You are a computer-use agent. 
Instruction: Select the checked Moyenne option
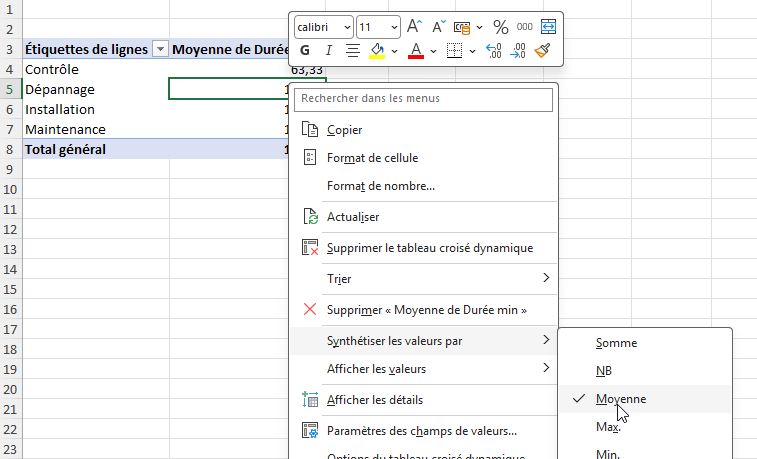click(x=645, y=399)
